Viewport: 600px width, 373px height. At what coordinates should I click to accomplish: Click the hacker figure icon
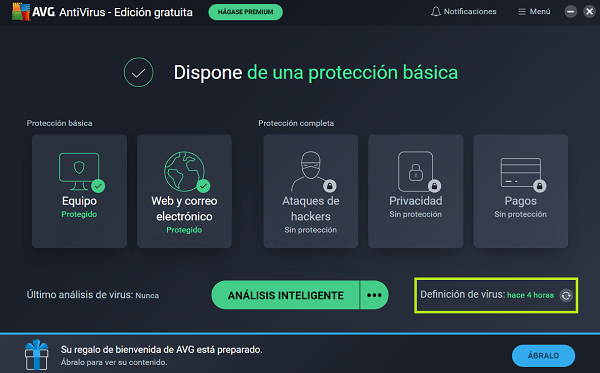pos(310,171)
